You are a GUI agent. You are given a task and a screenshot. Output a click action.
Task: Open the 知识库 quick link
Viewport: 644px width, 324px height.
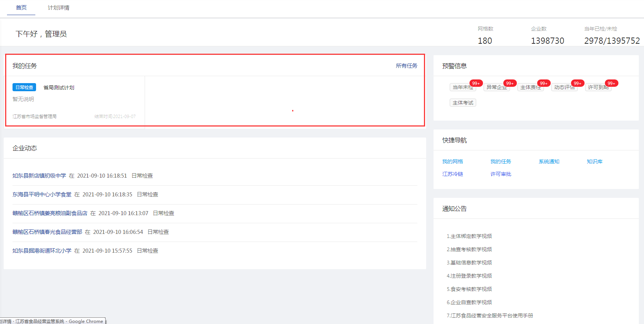tap(594, 161)
